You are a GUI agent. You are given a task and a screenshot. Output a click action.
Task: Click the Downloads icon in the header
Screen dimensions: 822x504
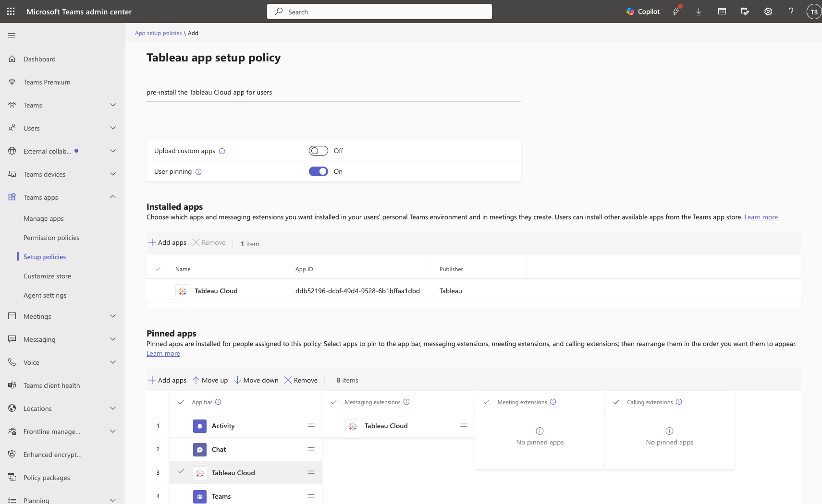click(699, 11)
